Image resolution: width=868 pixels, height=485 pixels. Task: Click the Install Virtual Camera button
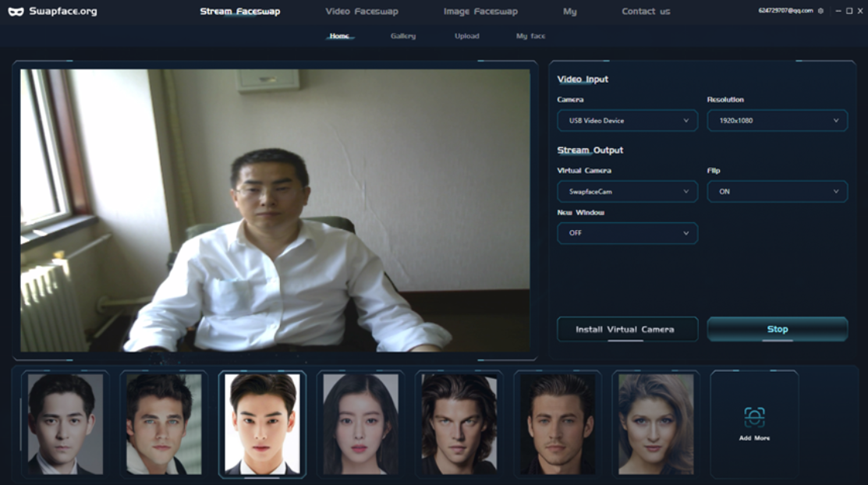click(627, 329)
